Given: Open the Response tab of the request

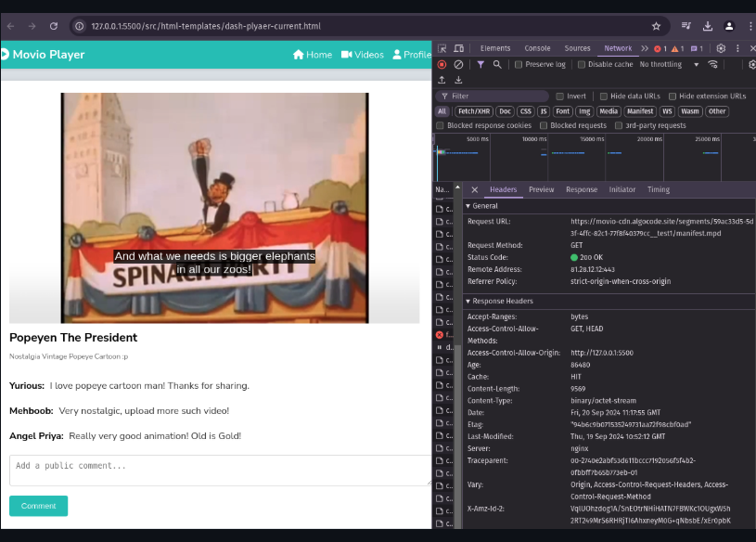Looking at the screenshot, I should 582,189.
